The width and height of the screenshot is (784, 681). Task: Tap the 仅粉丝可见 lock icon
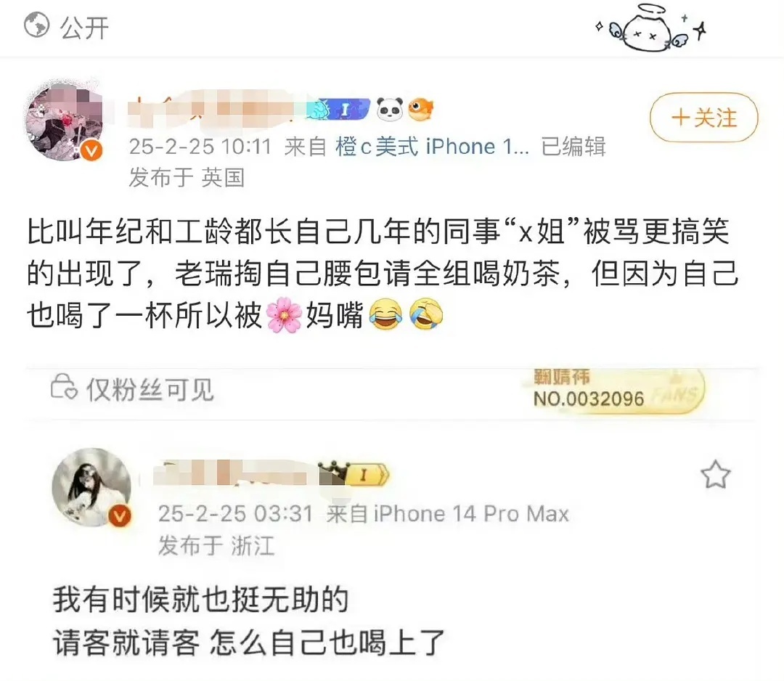pos(64,388)
